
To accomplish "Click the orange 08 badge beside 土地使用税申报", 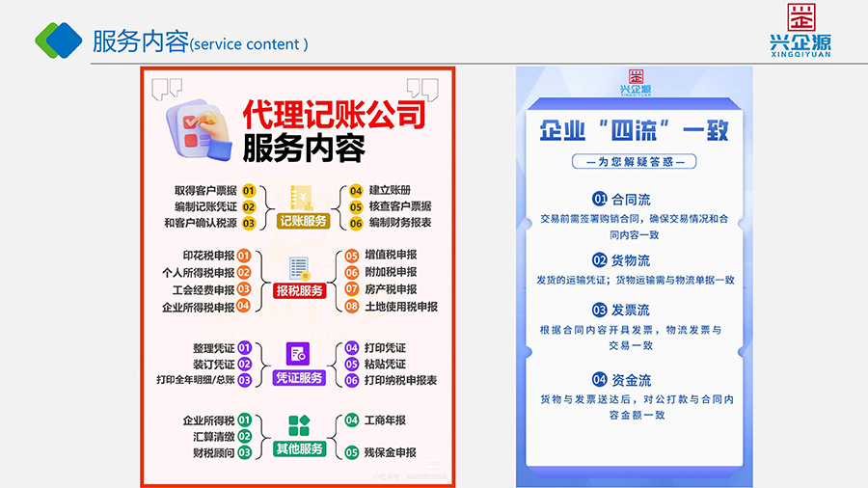I will tap(352, 307).
